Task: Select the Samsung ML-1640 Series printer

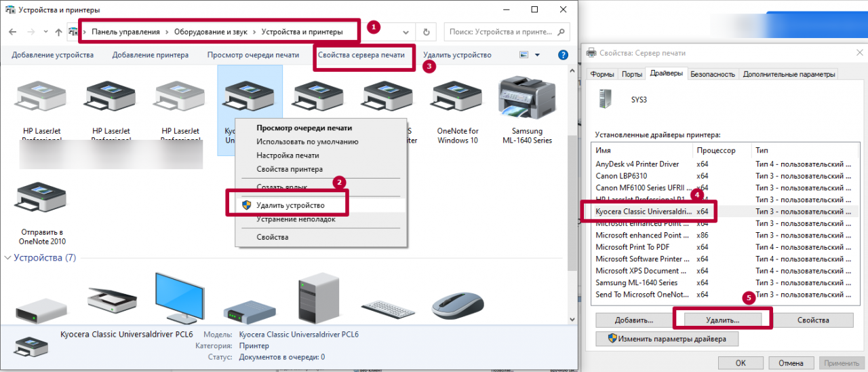Action: [x=528, y=109]
